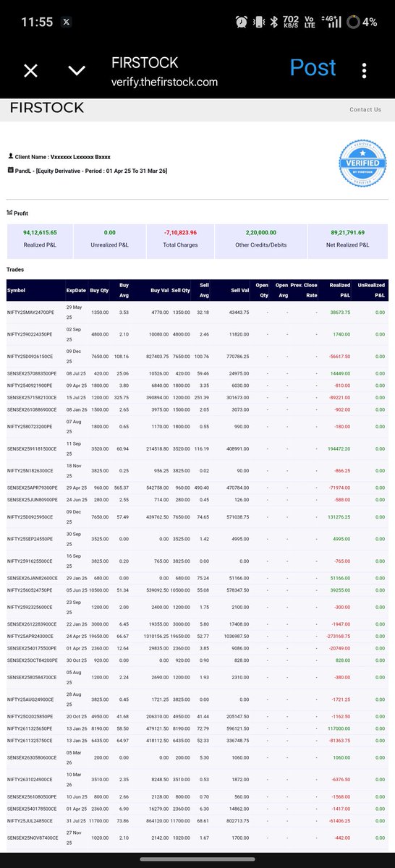Image resolution: width=395 pixels, height=868 pixels.
Task: Click the ExpDate column header
Action: tap(76, 290)
